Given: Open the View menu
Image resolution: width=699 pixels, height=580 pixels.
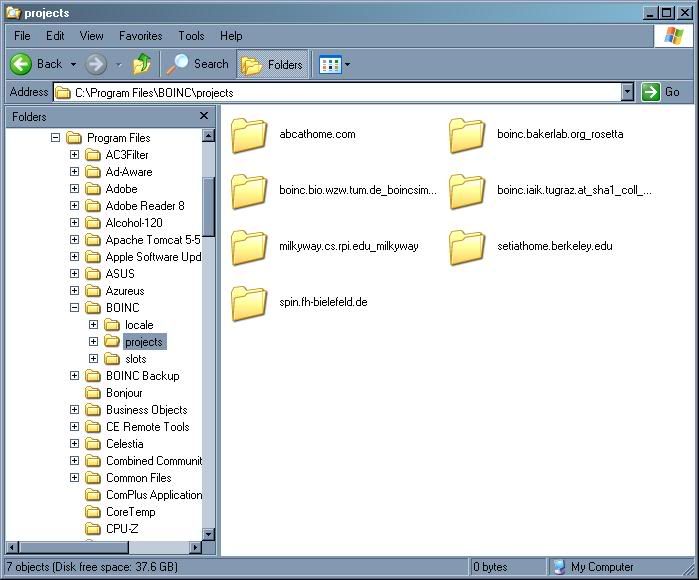Looking at the screenshot, I should pyautogui.click(x=91, y=36).
